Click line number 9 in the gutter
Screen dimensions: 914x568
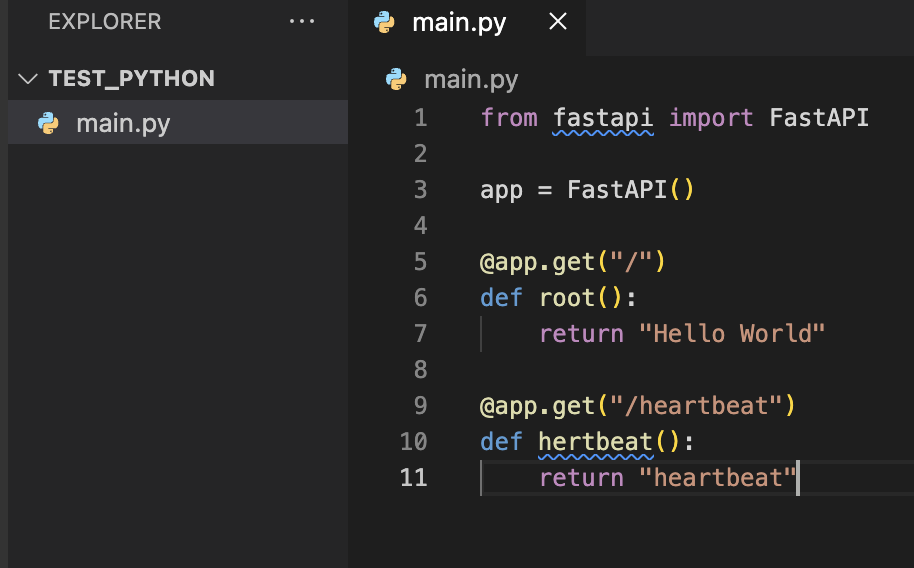pos(421,406)
